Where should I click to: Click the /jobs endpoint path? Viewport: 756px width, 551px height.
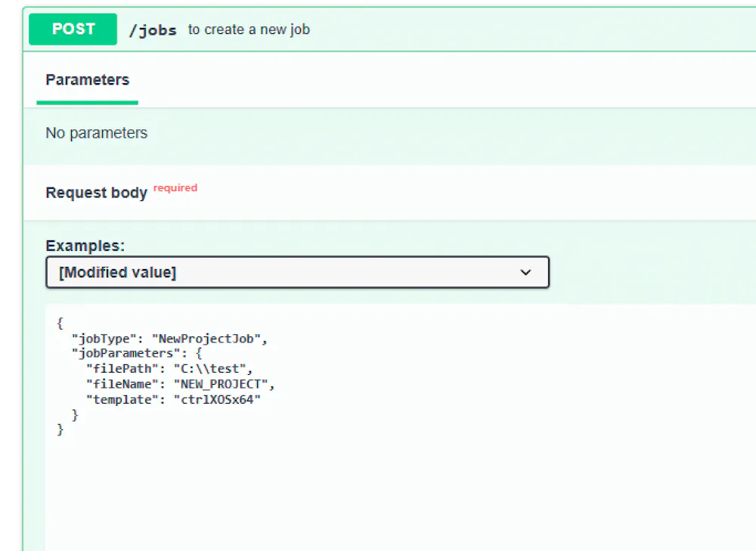pos(153,30)
